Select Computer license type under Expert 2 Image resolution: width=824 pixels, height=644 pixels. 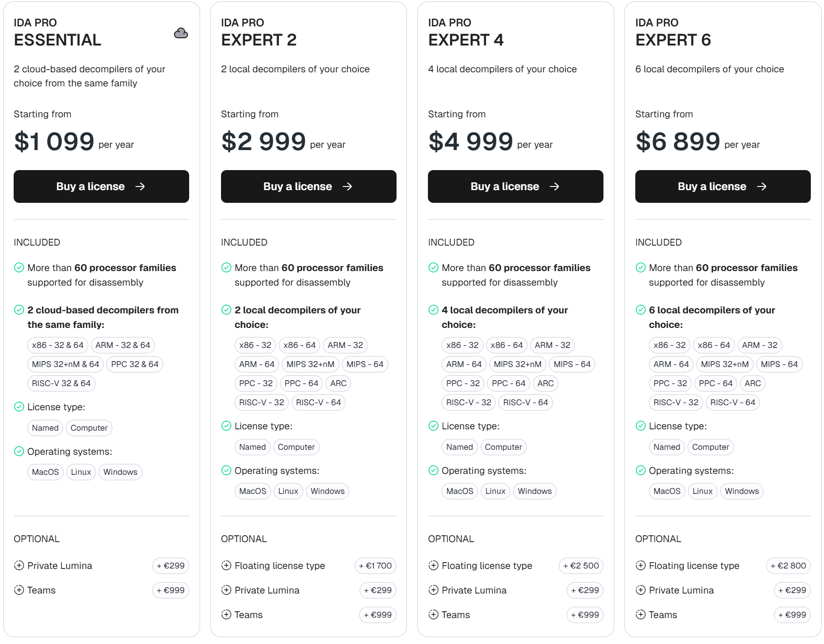pos(296,447)
